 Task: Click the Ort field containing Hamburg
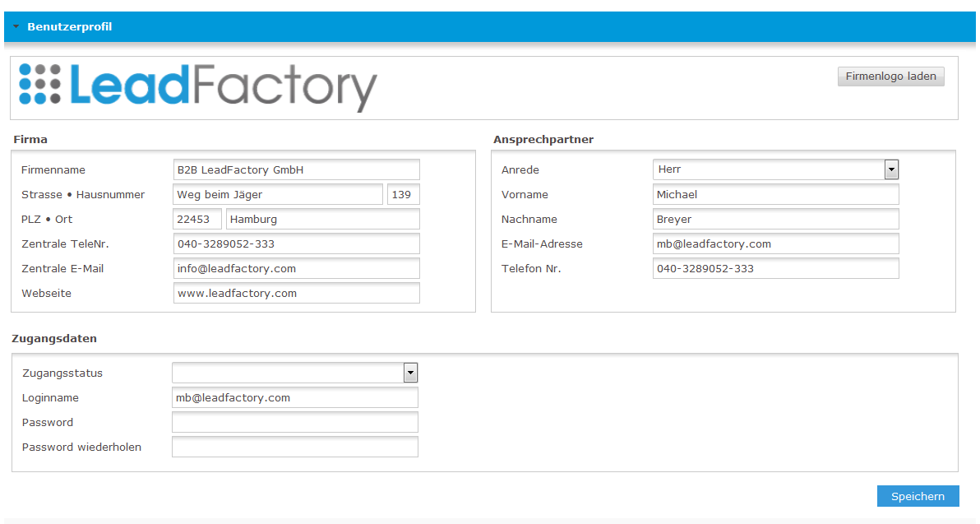coord(322,219)
